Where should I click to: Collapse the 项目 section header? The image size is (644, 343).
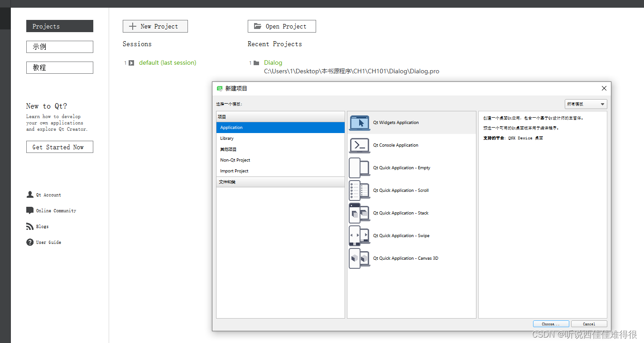pyautogui.click(x=281, y=117)
